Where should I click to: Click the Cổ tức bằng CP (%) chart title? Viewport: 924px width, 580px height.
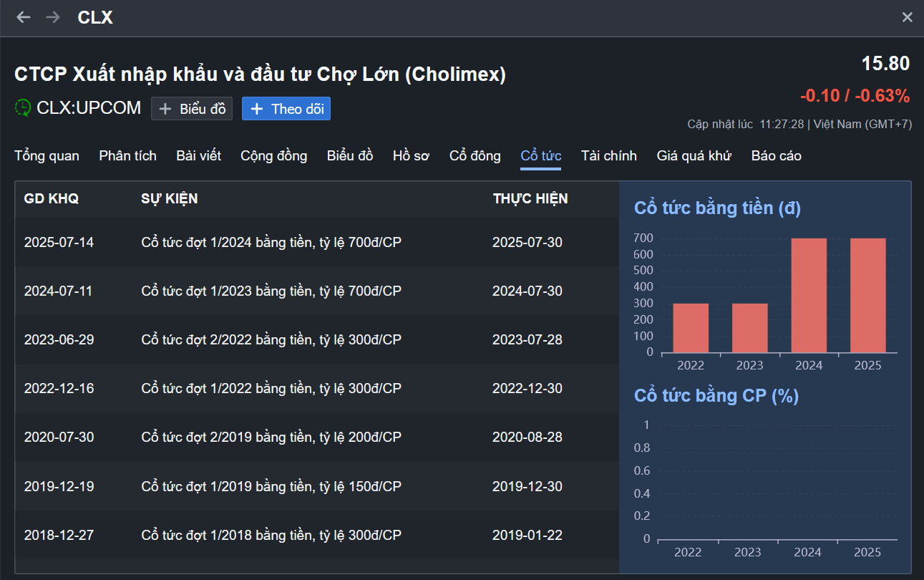(x=716, y=395)
